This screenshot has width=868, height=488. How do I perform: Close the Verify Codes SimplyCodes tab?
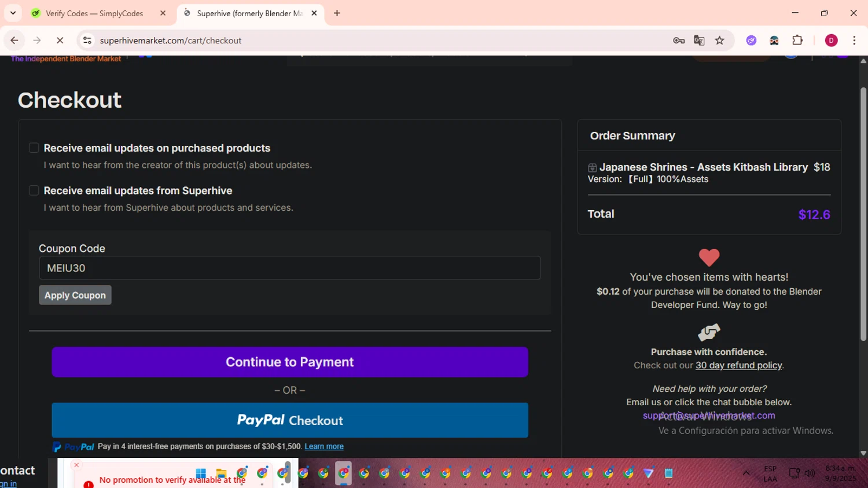[x=163, y=13]
